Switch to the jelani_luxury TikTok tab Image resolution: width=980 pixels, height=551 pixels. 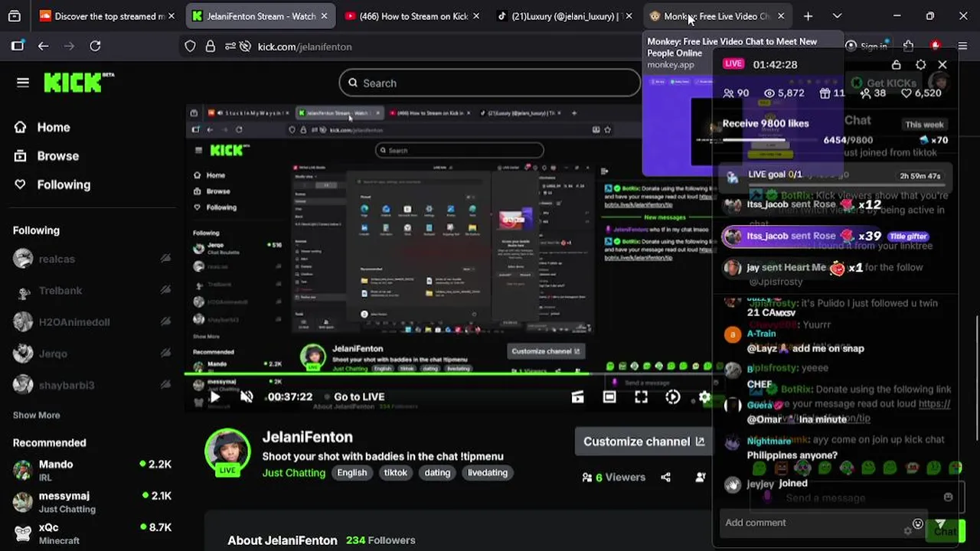pos(565,16)
